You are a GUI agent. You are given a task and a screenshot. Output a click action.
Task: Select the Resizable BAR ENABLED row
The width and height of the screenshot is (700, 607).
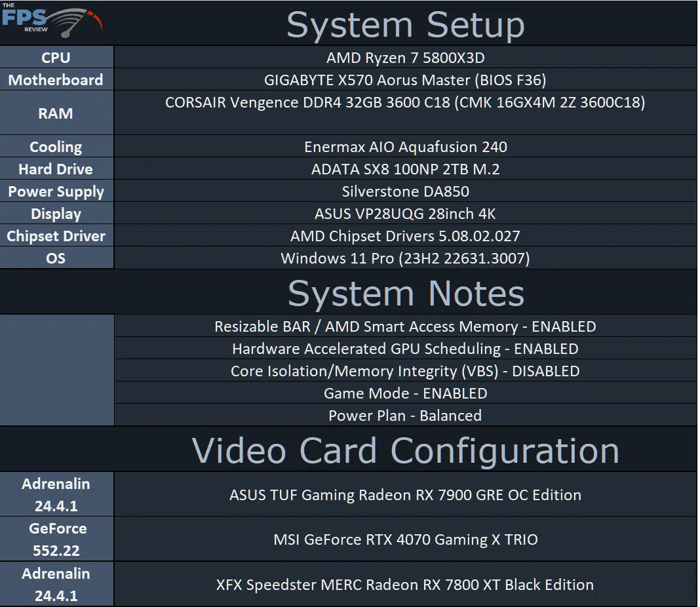pos(405,326)
